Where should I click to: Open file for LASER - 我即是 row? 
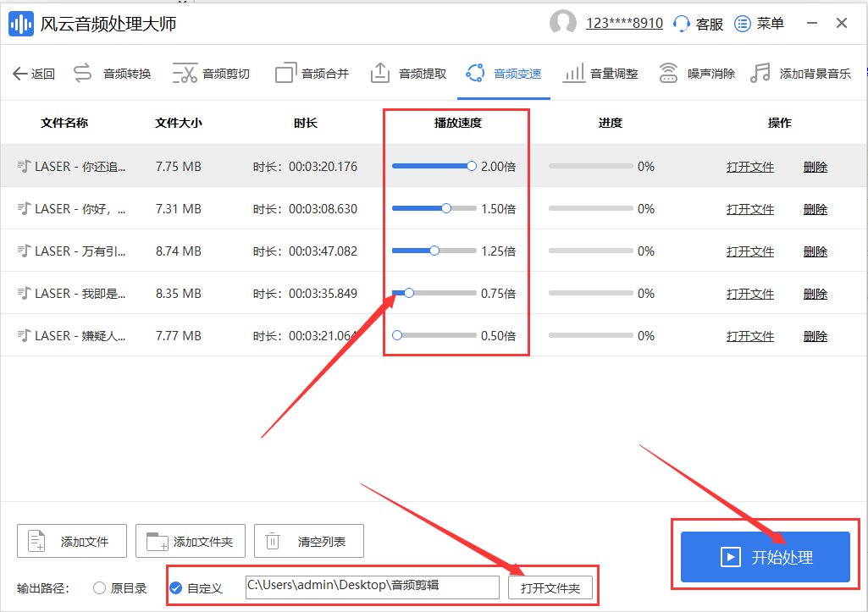pos(750,294)
